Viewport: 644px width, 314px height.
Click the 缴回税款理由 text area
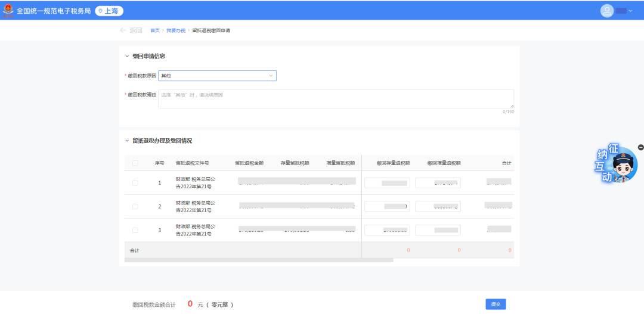click(336, 99)
